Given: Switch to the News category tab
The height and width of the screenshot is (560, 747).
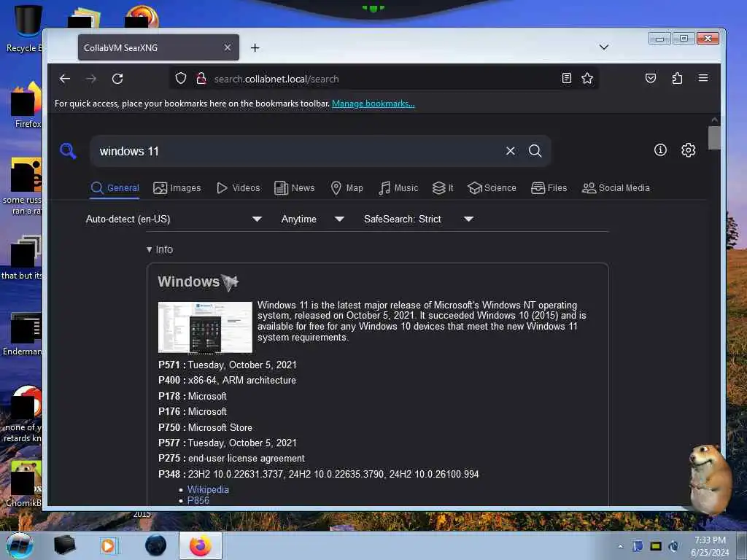Looking at the screenshot, I should [x=295, y=188].
